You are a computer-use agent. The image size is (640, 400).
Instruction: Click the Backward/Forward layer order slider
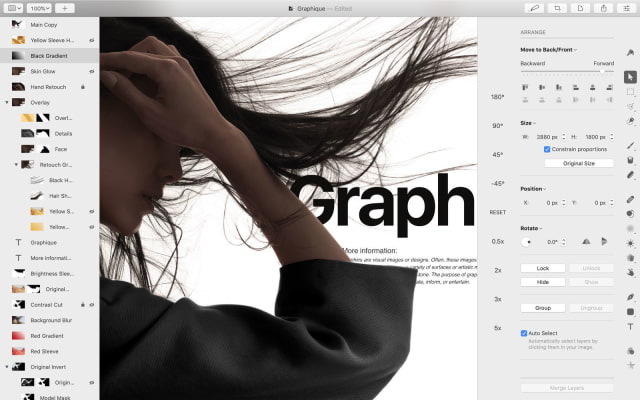567,72
